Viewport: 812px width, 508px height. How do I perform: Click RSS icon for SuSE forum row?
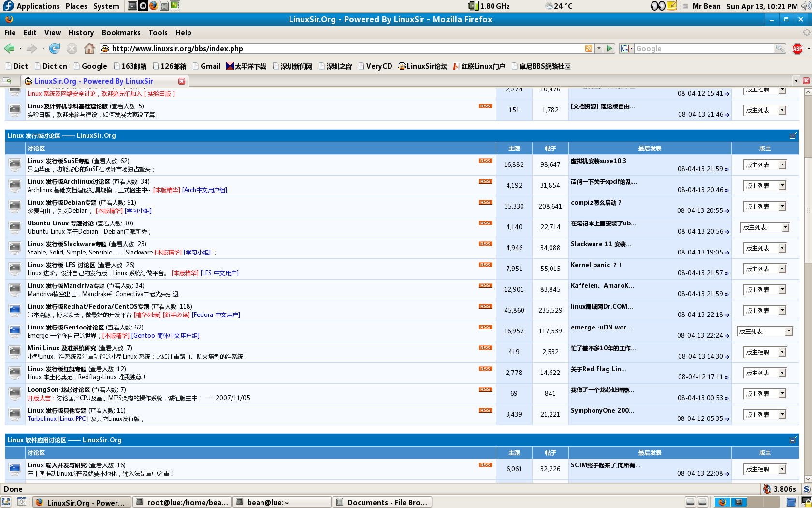point(485,161)
